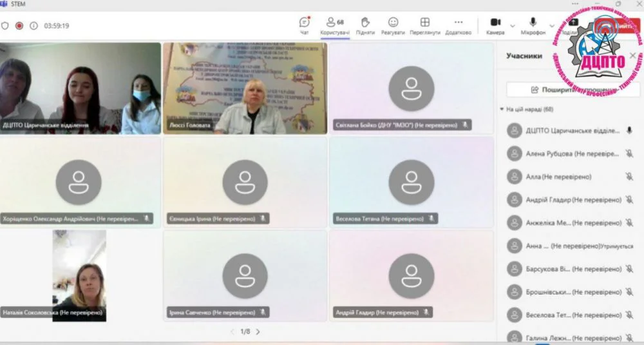Image resolution: width=644 pixels, height=345 pixels.
Task: Click muted mic icon for Веселова Тет... list row
Action: (x=629, y=315)
